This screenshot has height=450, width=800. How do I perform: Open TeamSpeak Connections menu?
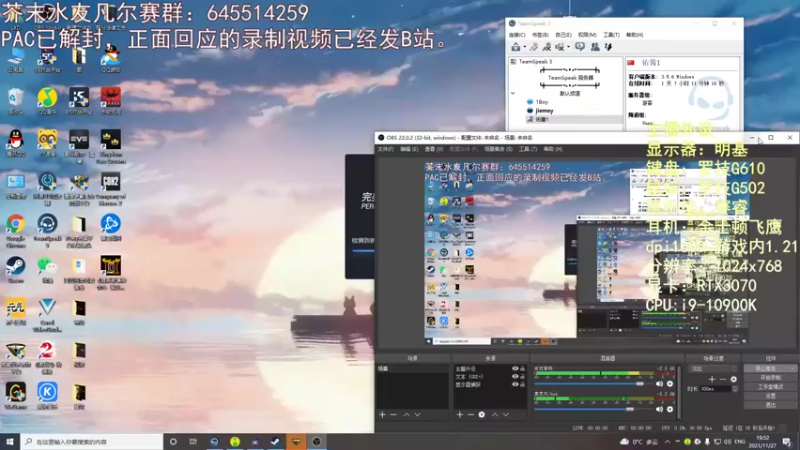tap(517, 35)
